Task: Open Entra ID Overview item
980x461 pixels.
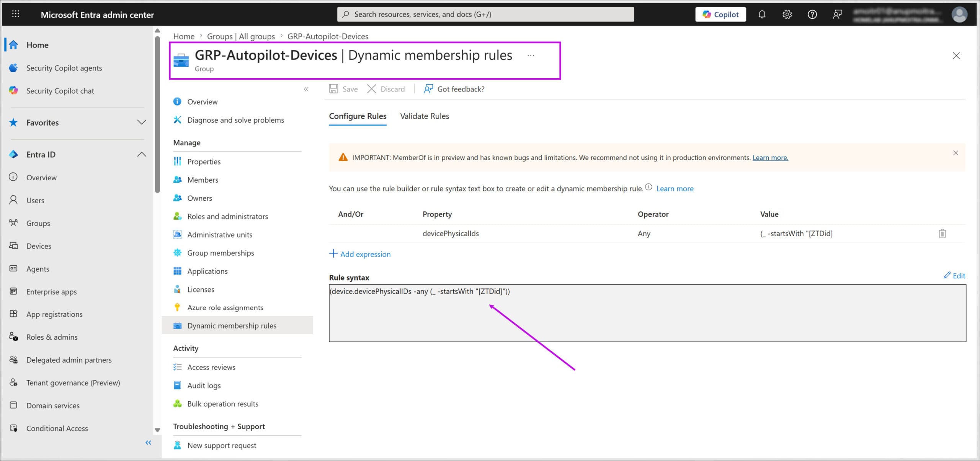Action: click(41, 177)
